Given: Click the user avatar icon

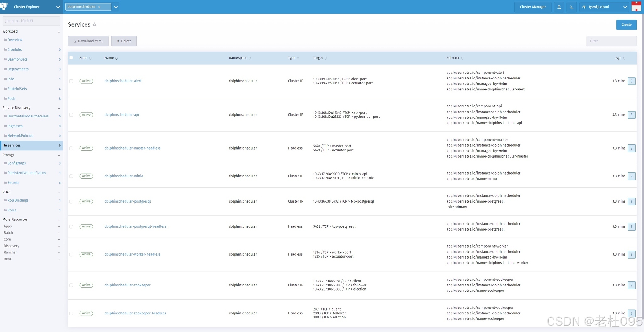Looking at the screenshot, I should (x=636, y=7).
